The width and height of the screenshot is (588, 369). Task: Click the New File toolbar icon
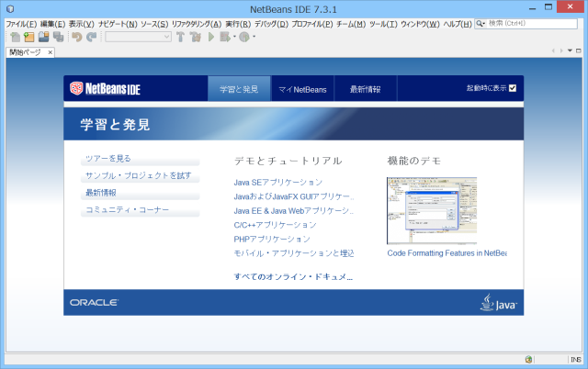[x=15, y=37]
